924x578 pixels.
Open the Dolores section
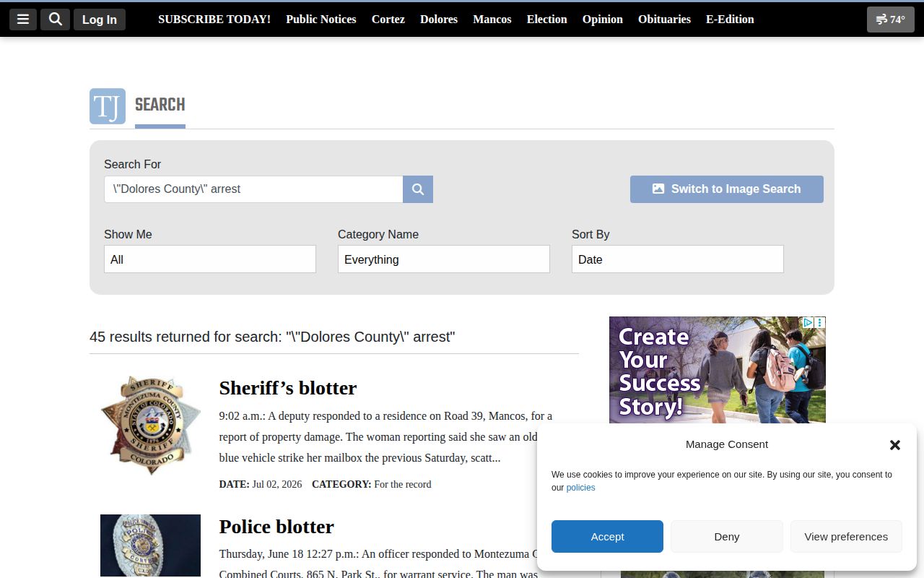(439, 20)
